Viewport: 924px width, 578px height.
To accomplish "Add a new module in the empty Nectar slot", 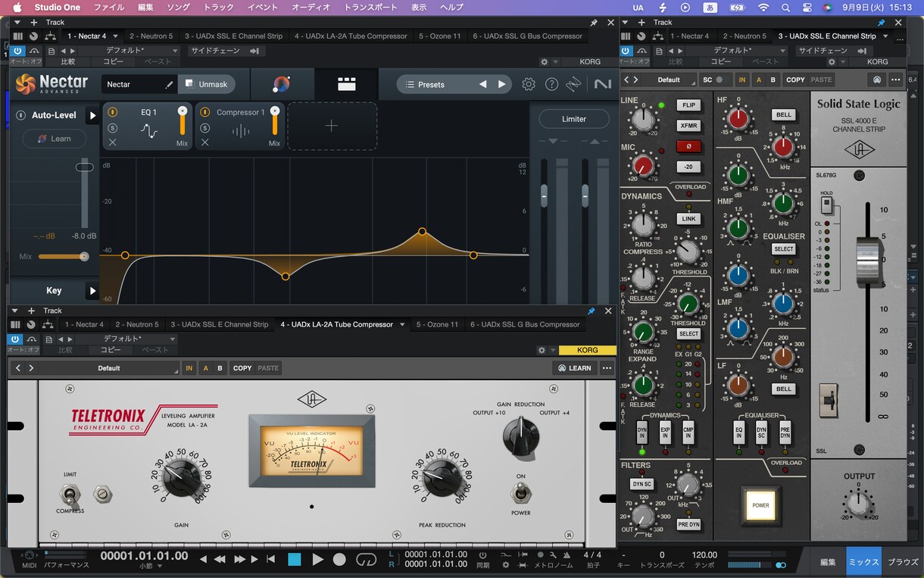I will (332, 126).
